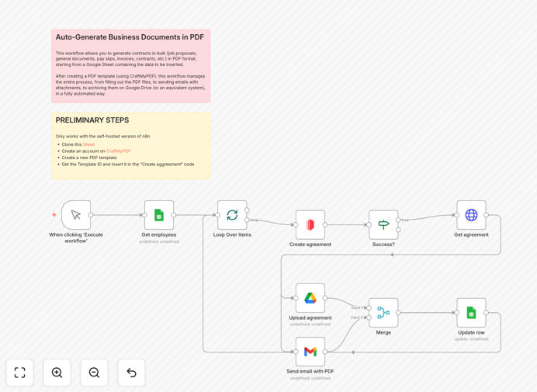Viewport: 537px width, 392px height.
Task: Click 'Only works with the self-hosted version' text
Action: [x=102, y=136]
